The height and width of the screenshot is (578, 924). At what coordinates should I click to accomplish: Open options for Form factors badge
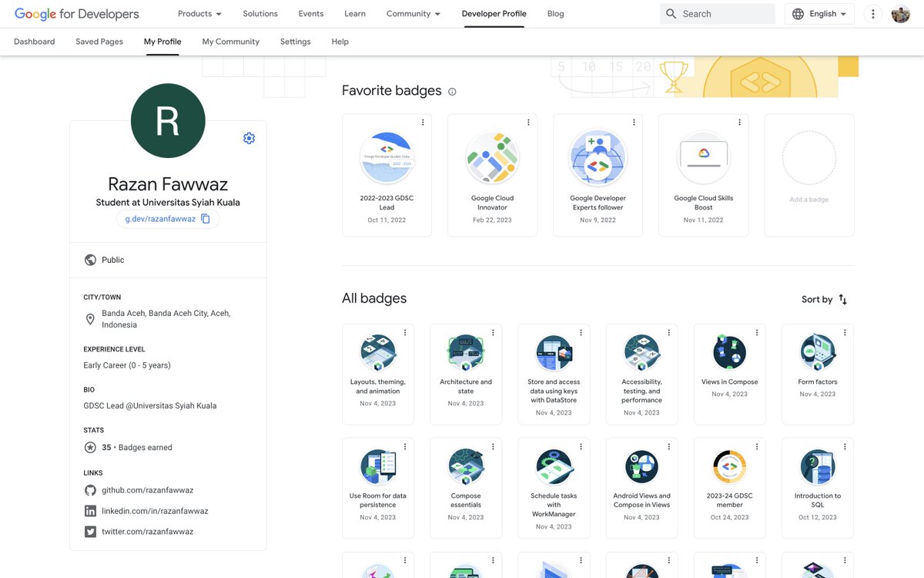point(845,333)
